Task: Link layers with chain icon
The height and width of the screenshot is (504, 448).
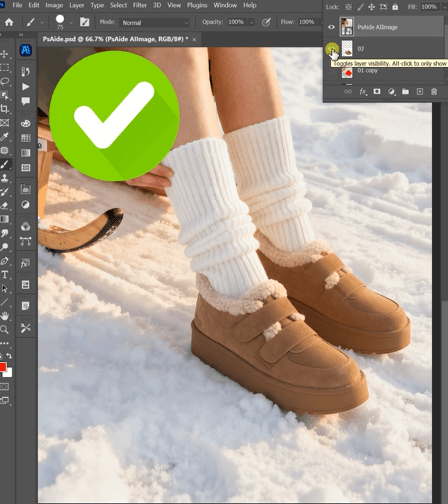Action: click(x=348, y=91)
